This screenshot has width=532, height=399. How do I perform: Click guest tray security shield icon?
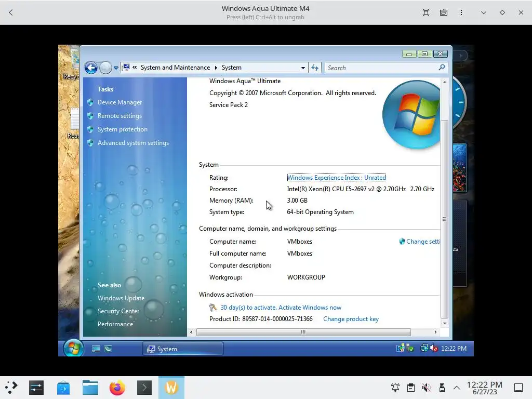(x=410, y=348)
